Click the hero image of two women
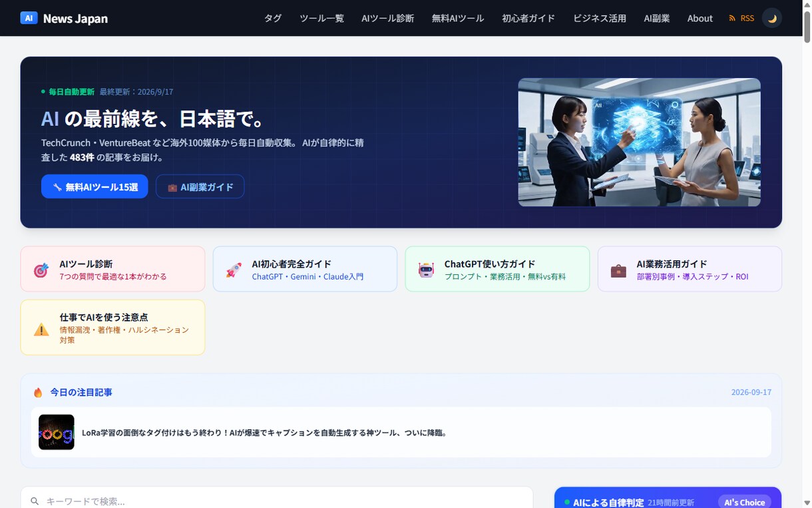This screenshot has height=508, width=812. (x=639, y=142)
